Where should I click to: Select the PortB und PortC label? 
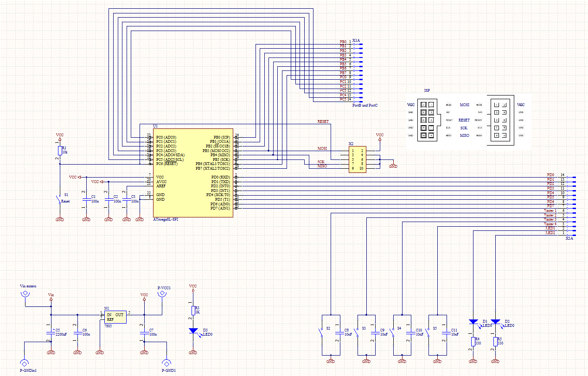tap(365, 105)
